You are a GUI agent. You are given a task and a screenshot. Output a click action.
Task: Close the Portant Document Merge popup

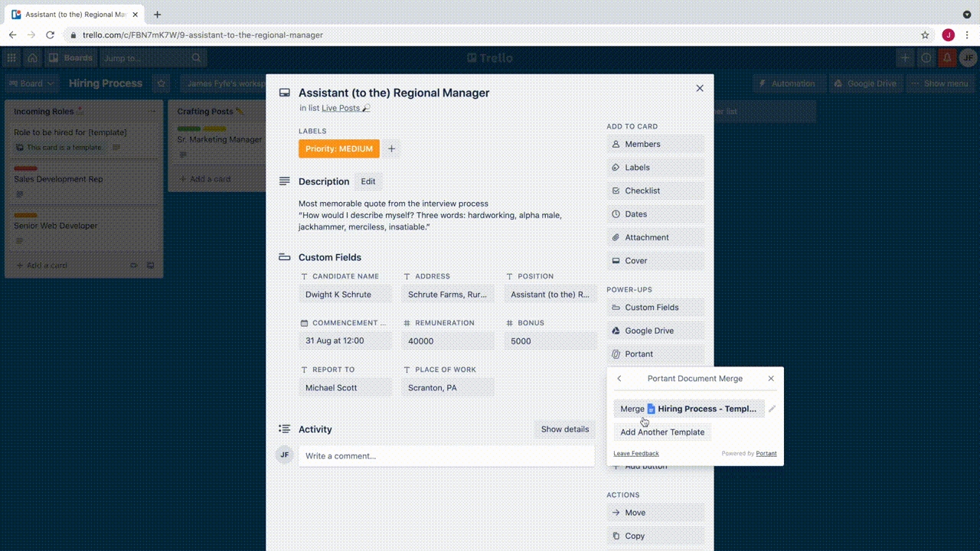771,378
